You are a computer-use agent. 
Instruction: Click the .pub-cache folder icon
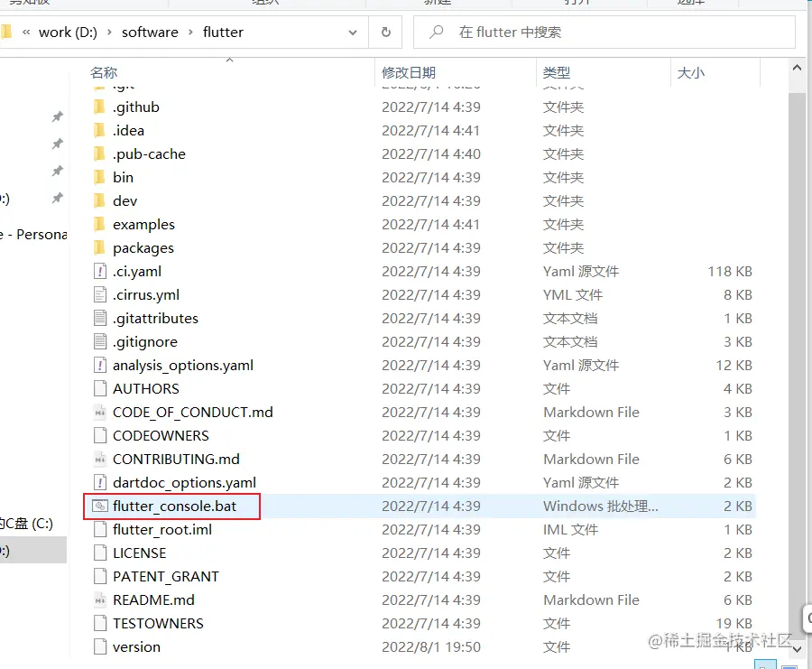click(99, 153)
